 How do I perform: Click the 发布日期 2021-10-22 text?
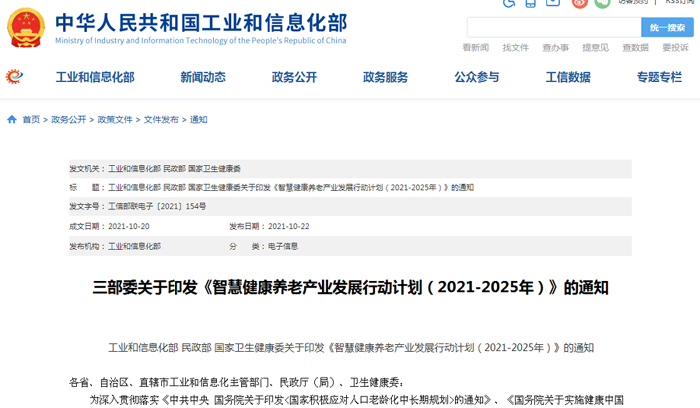pos(269,226)
